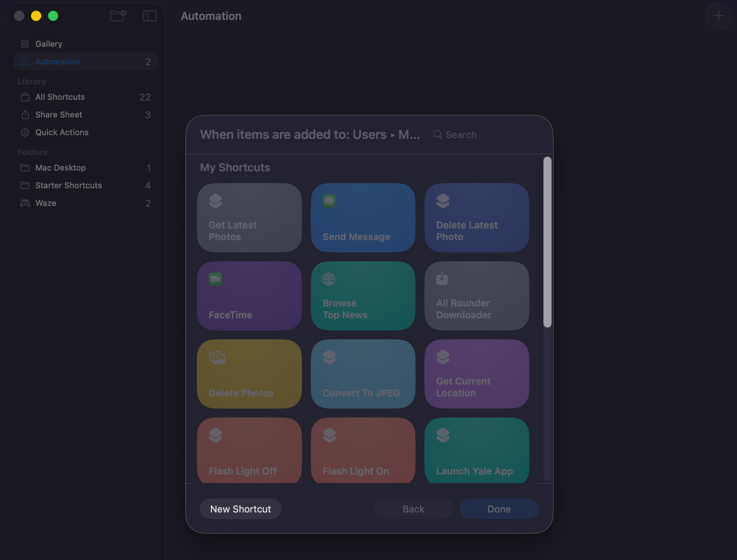Select the Send Message shortcut
The width and height of the screenshot is (737, 560).
coord(363,218)
